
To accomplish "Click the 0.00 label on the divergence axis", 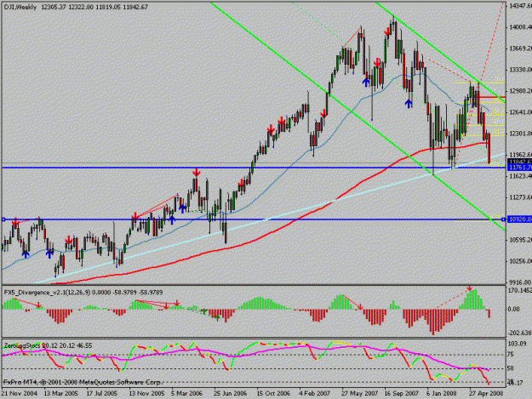I will pos(514,309).
